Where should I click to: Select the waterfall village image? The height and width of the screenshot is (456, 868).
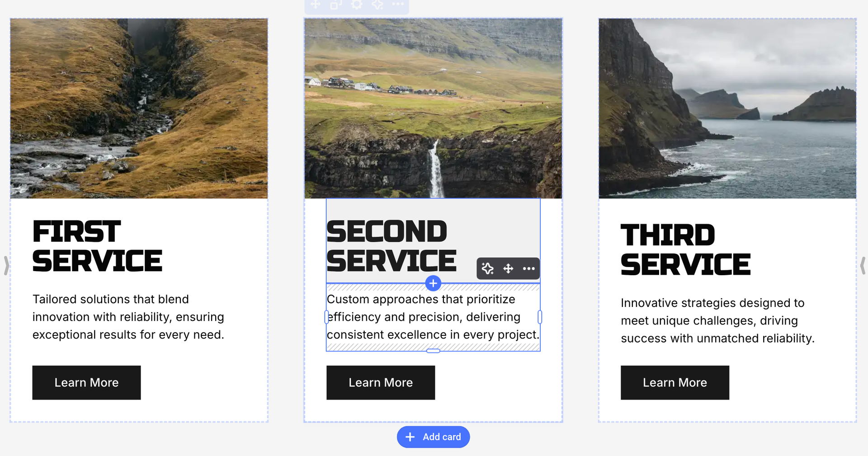coord(433,108)
